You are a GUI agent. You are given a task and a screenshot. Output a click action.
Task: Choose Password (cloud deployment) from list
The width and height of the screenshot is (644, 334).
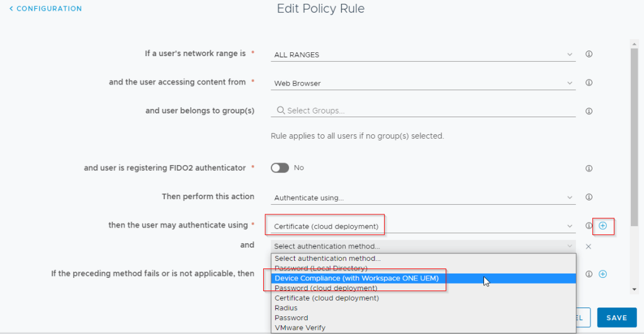pos(325,288)
